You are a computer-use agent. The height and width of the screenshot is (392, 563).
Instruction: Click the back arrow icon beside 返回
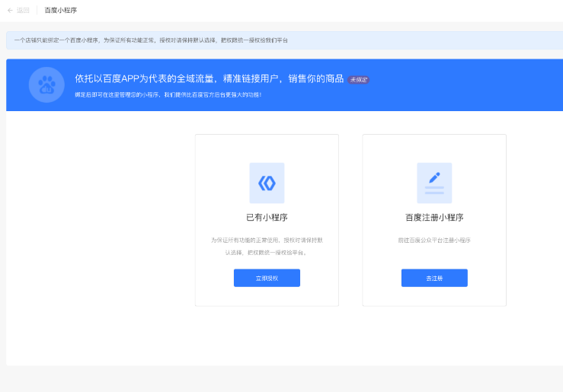10,11
